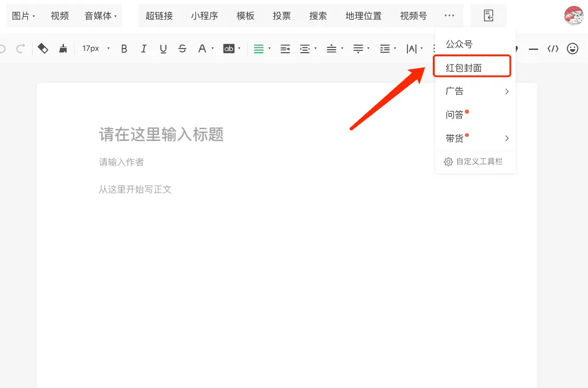This screenshot has height=388, width=588.
Task: Expand the 广告 submenu arrow
Action: (x=507, y=91)
